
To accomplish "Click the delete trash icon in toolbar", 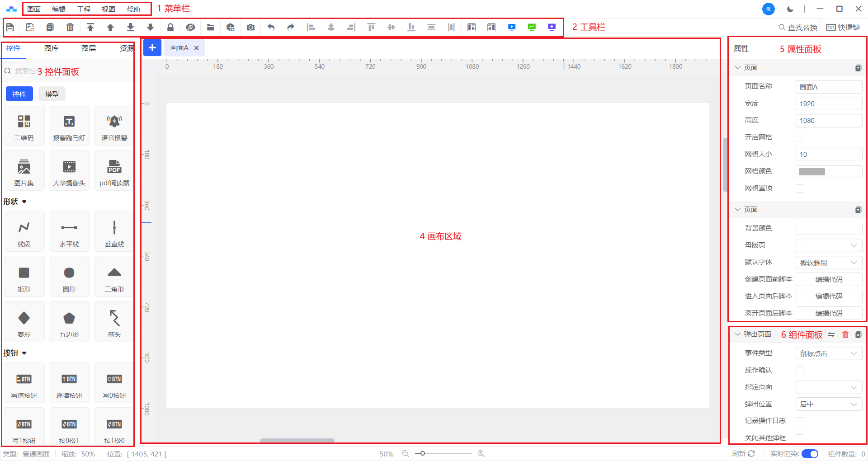I will (x=70, y=28).
